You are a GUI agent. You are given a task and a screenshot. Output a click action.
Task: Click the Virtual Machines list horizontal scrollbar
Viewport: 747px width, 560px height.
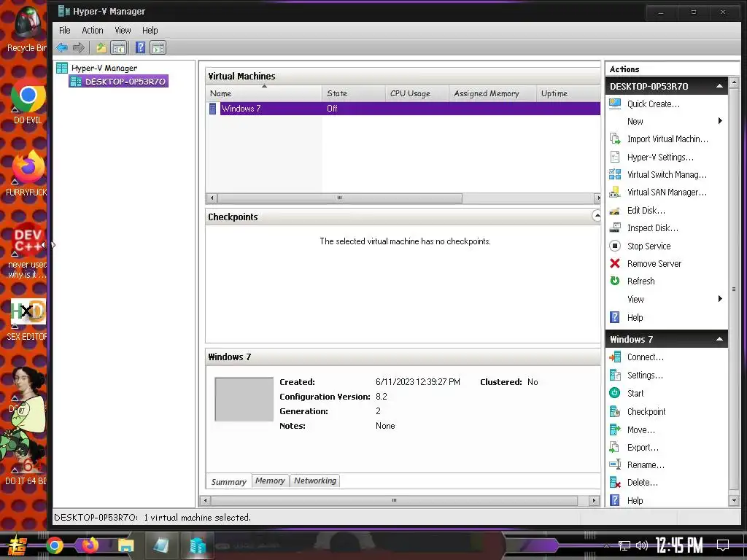point(340,198)
